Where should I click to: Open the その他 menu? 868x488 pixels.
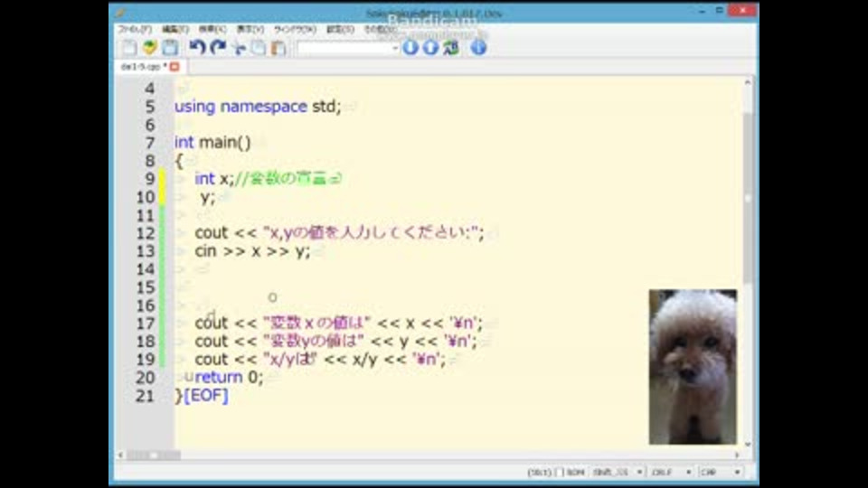tap(380, 29)
